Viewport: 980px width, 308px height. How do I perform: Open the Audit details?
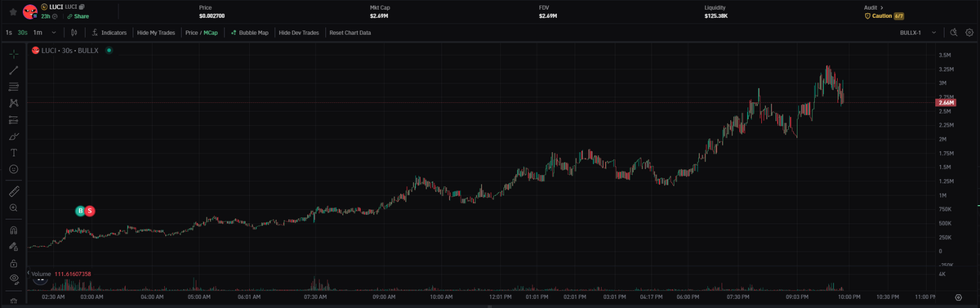click(x=873, y=7)
